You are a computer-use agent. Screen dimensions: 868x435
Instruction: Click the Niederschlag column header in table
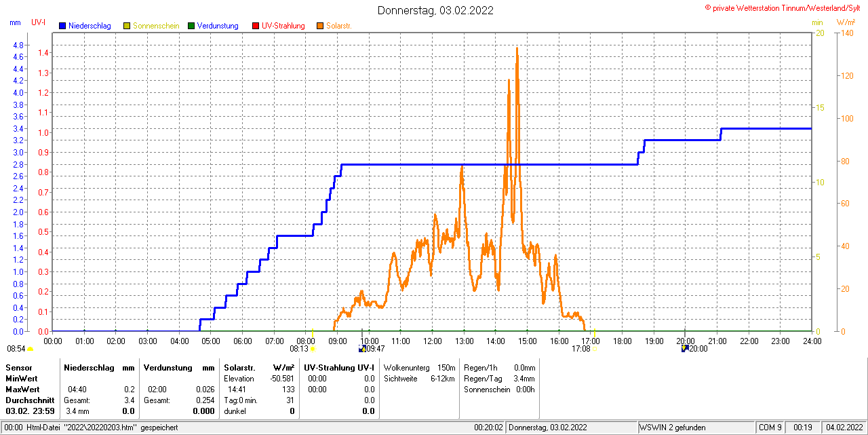[90, 367]
